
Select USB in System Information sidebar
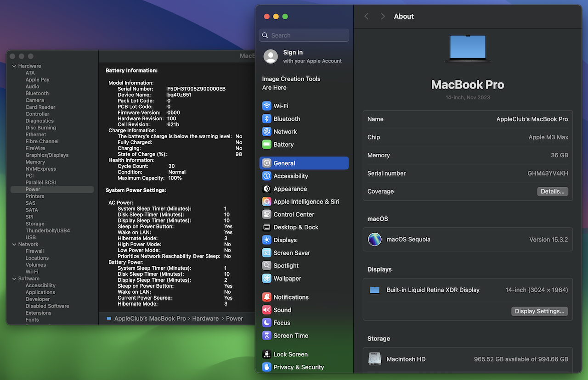(x=31, y=238)
